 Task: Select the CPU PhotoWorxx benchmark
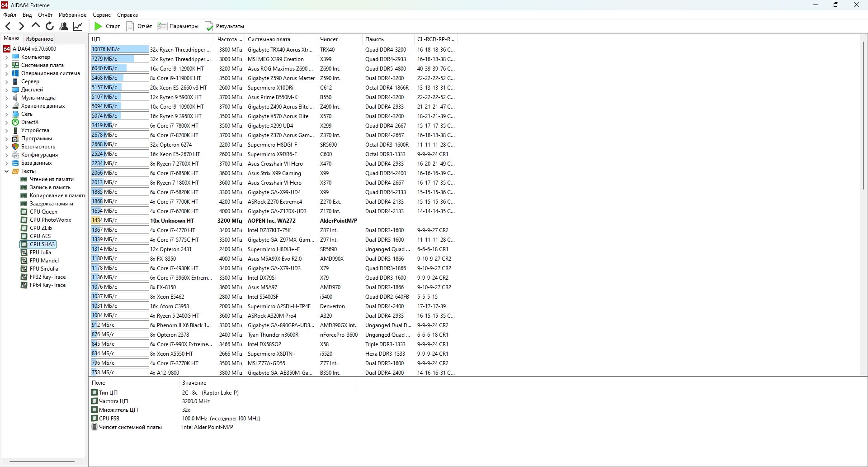(x=51, y=220)
